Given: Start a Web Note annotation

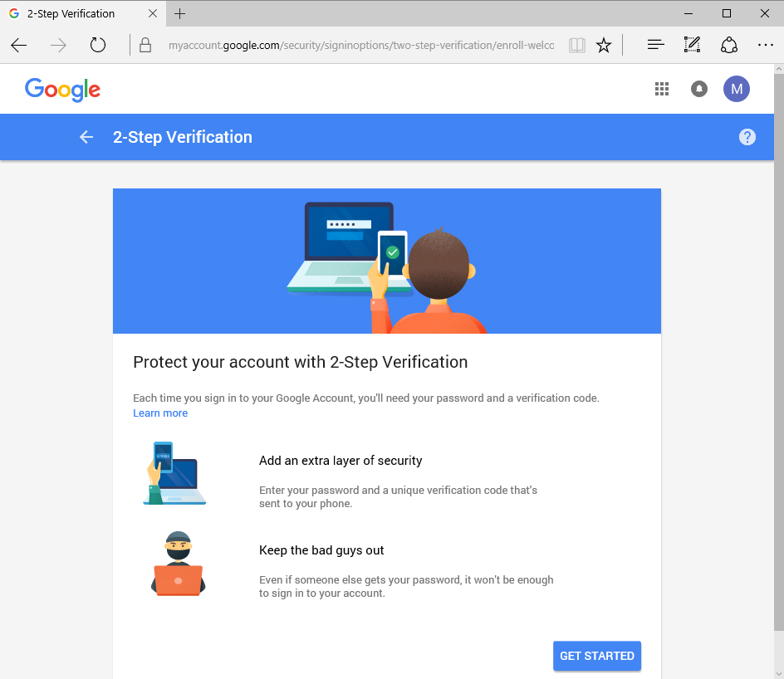Looking at the screenshot, I should (692, 45).
